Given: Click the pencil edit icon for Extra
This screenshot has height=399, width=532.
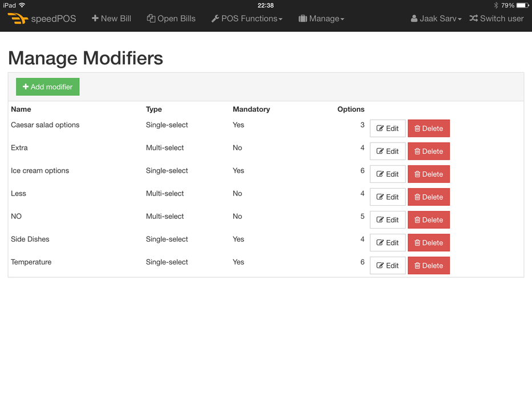Looking at the screenshot, I should point(380,152).
